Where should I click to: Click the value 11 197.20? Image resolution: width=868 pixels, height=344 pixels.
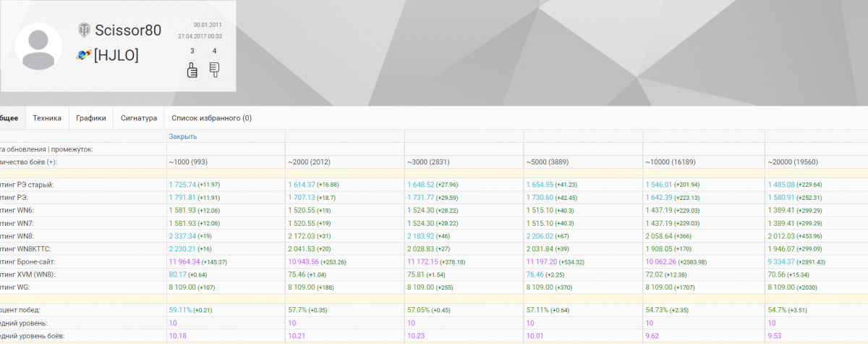coord(542,261)
